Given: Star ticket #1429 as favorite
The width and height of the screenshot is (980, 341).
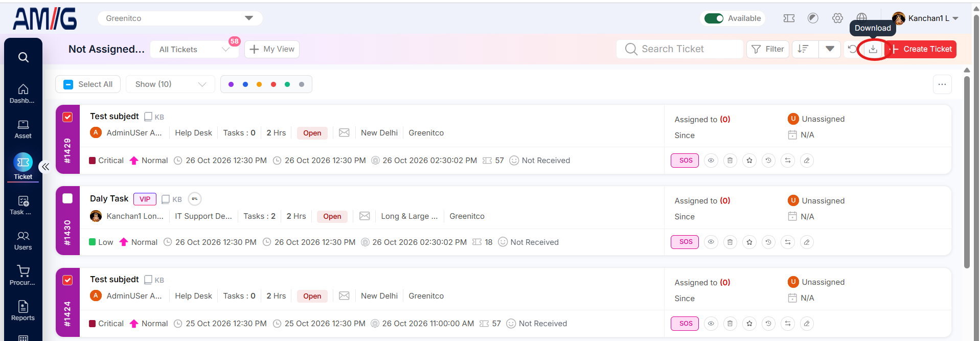Looking at the screenshot, I should coord(749,161).
